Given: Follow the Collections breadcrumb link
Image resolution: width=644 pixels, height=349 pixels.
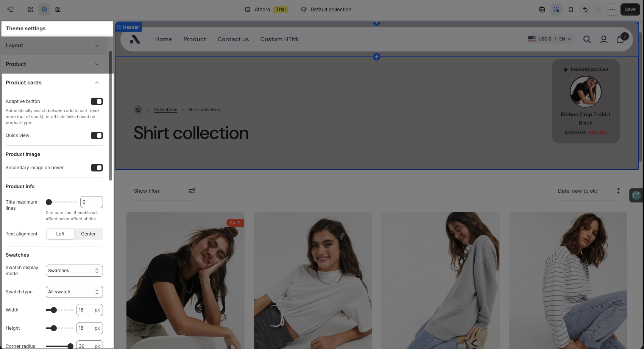Looking at the screenshot, I should (x=165, y=110).
